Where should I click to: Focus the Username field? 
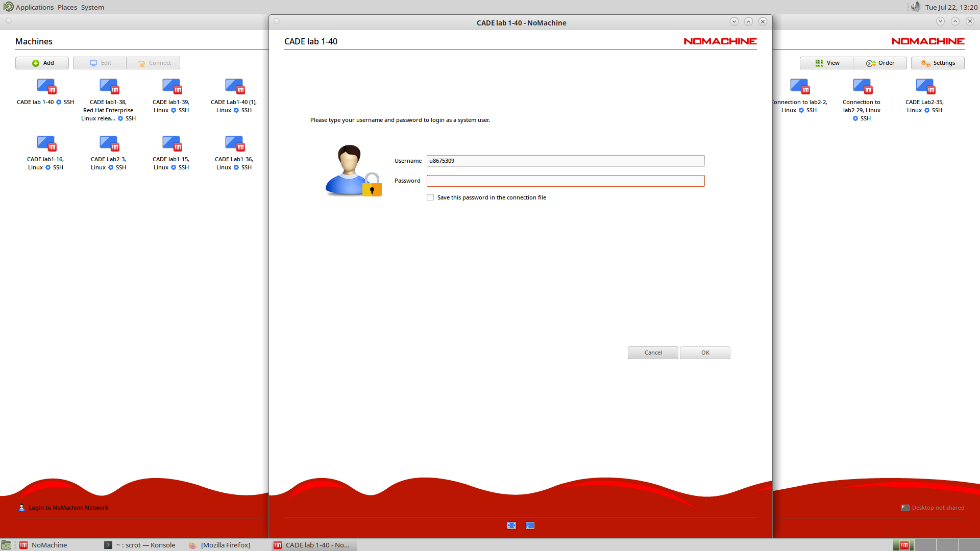(566, 161)
